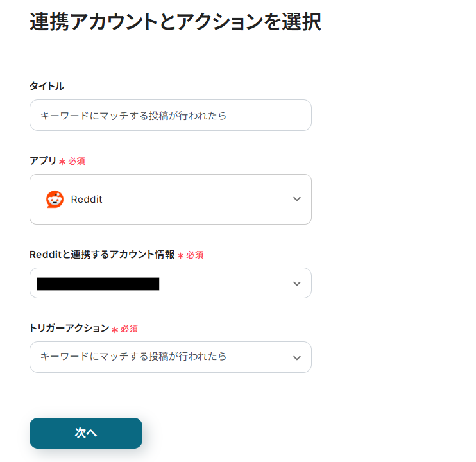Viewport: 476px width, 462px height.
Task: Click the 連携アカウントとアクションを選択 heading
Action: 175,22
